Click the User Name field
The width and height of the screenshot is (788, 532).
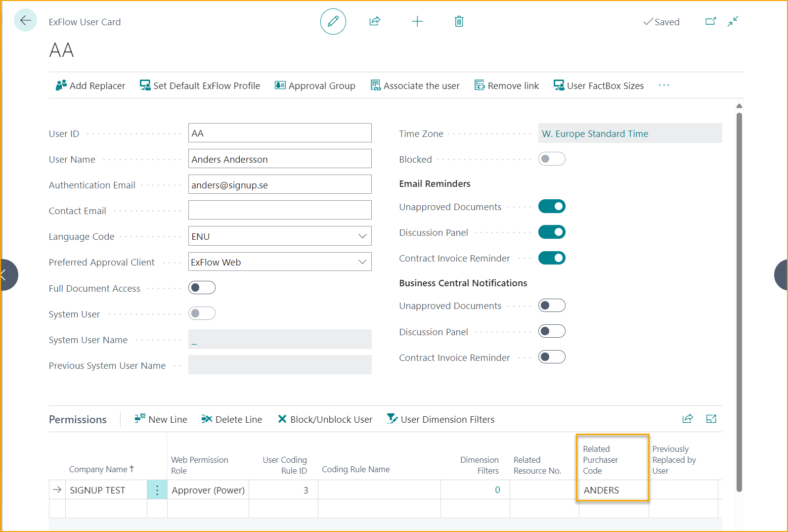pos(280,159)
